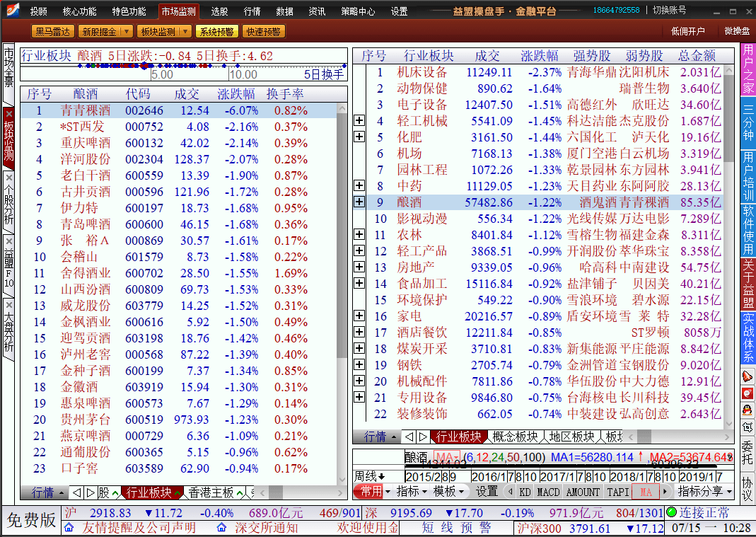Open the 常用 dropdown arrow

point(388,492)
